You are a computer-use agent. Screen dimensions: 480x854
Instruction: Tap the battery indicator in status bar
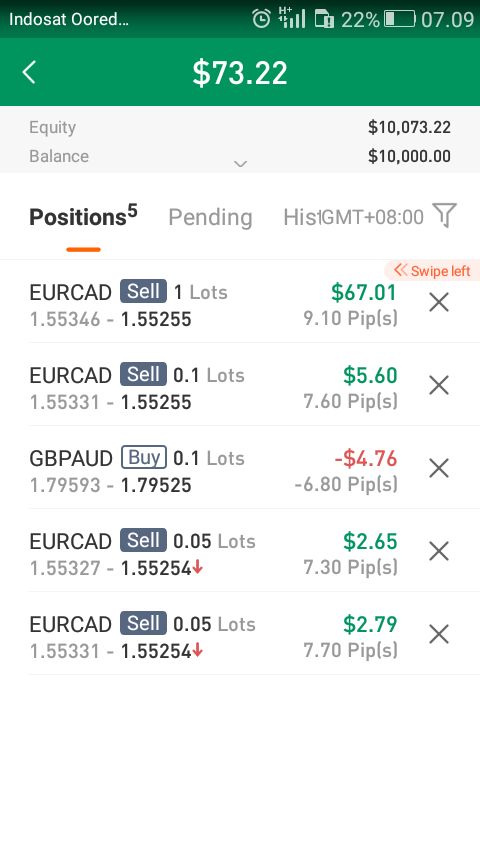(x=399, y=19)
